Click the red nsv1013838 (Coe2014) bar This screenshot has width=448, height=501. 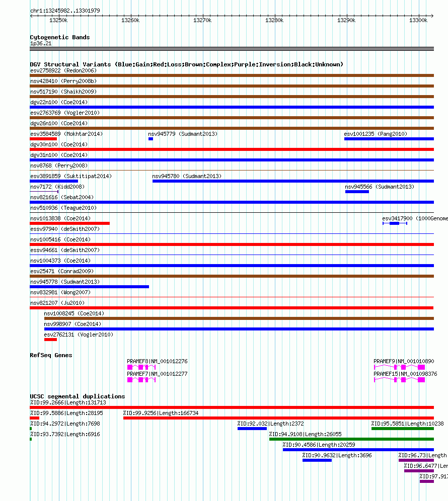tap(69, 223)
